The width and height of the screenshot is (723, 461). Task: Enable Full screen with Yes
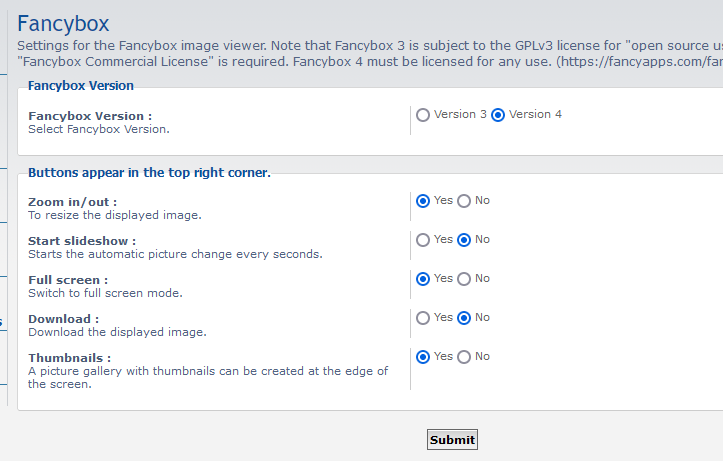click(x=423, y=279)
